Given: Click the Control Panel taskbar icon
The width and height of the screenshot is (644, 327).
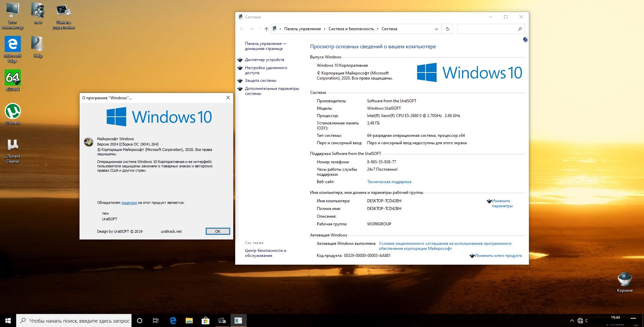Looking at the screenshot, I should (x=222, y=321).
